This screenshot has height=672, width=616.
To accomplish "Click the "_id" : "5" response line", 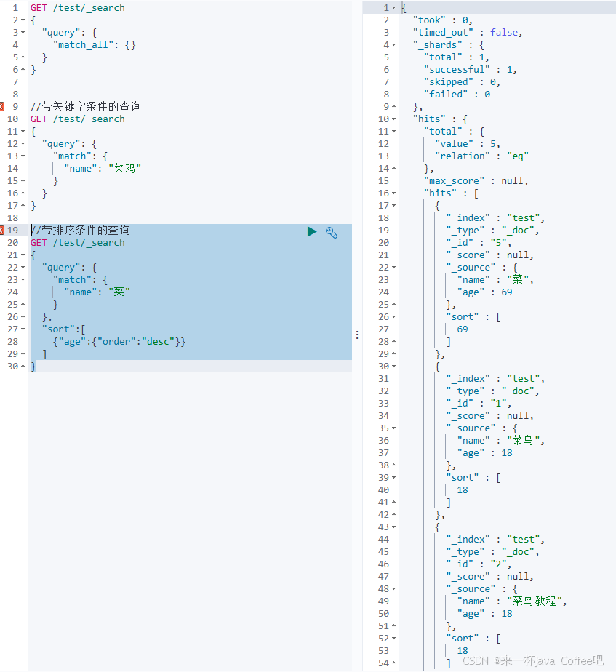I will tap(479, 243).
